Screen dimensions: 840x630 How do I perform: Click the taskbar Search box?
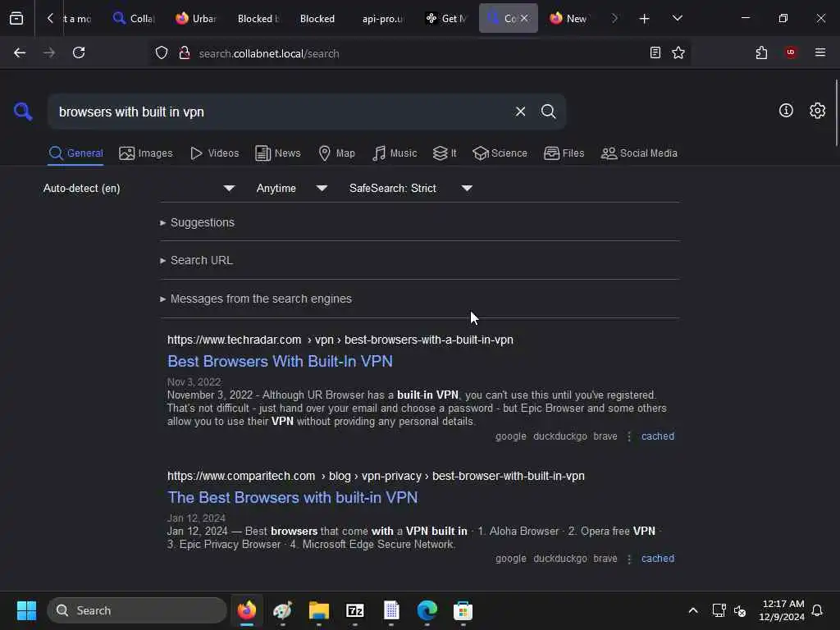[x=137, y=610]
